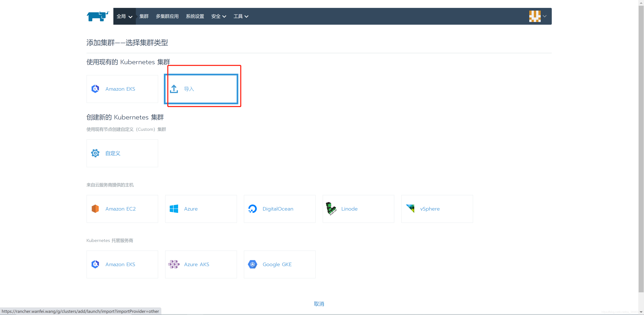Click the vSphere logo icon

coord(410,209)
